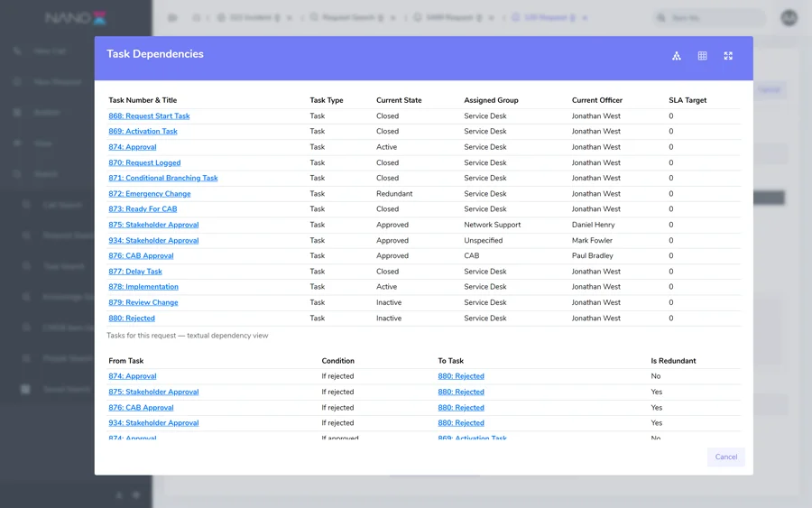Switch to the dependency tree diagram view icon
812x508 pixels.
677,56
